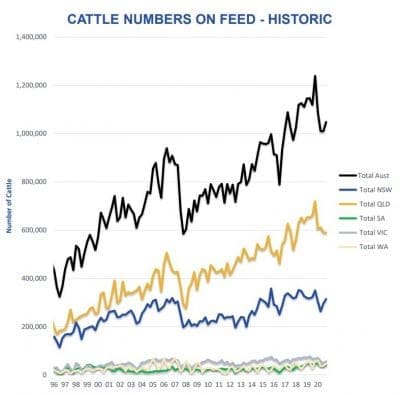Select the Total VIC legend entry
Screen dimensions: 400x395
[x=363, y=232]
